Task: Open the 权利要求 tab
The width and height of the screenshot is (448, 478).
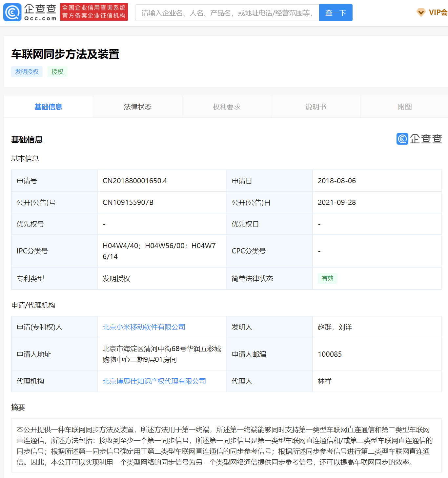Action: [227, 107]
